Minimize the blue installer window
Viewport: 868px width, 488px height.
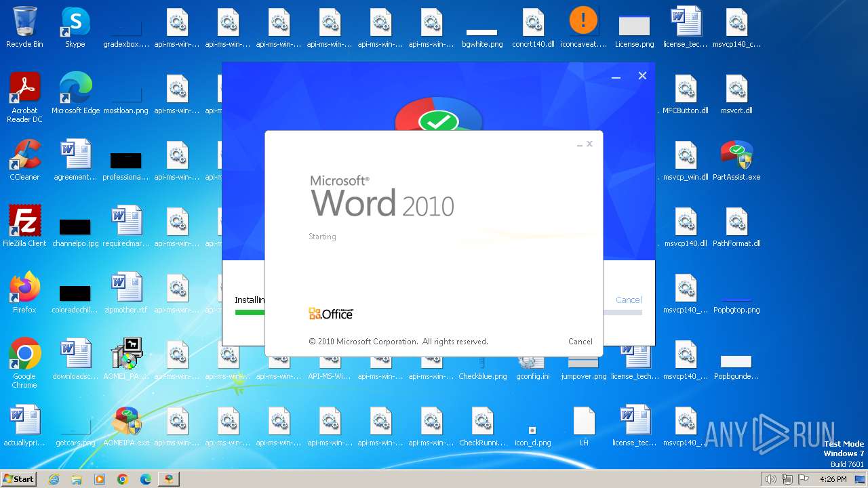pyautogui.click(x=616, y=77)
